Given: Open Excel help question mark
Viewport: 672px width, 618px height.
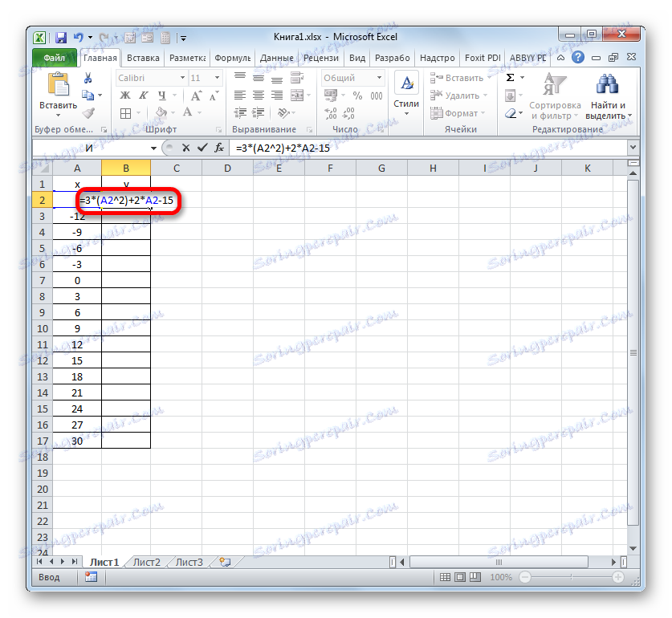Looking at the screenshot, I should tap(578, 57).
